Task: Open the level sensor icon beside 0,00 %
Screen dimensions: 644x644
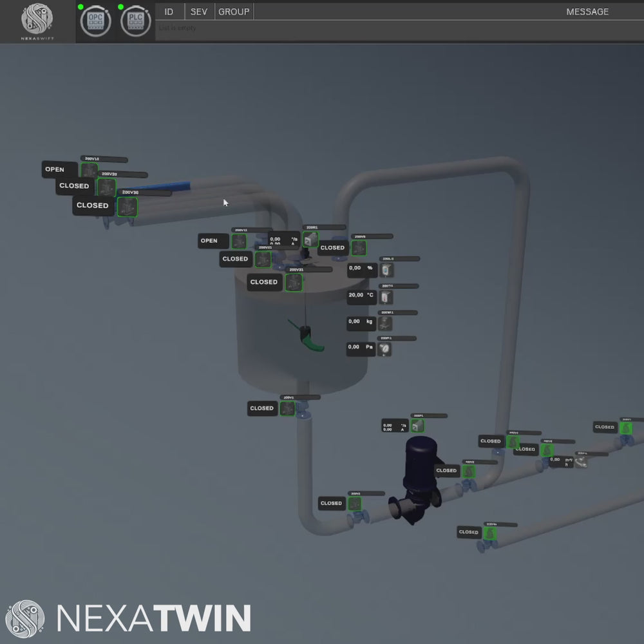Action: (x=386, y=270)
